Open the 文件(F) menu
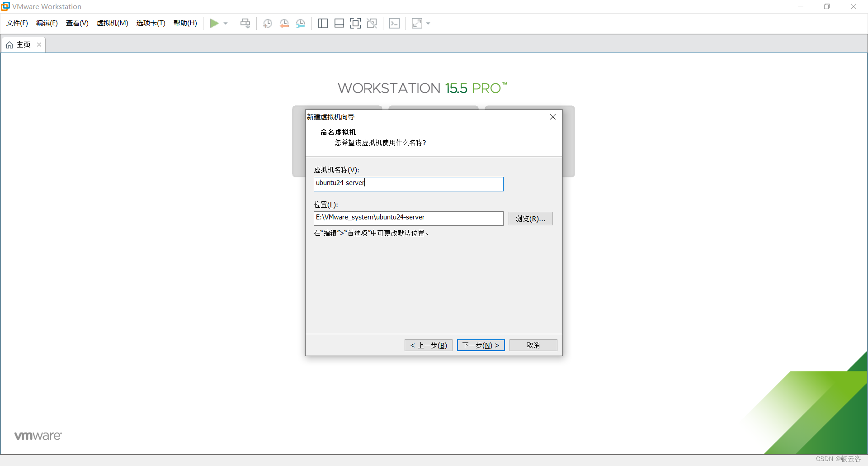This screenshot has height=466, width=868. (x=17, y=23)
